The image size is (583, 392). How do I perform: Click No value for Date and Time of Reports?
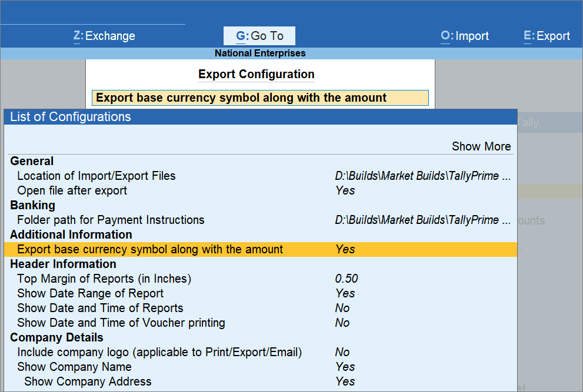click(x=342, y=308)
